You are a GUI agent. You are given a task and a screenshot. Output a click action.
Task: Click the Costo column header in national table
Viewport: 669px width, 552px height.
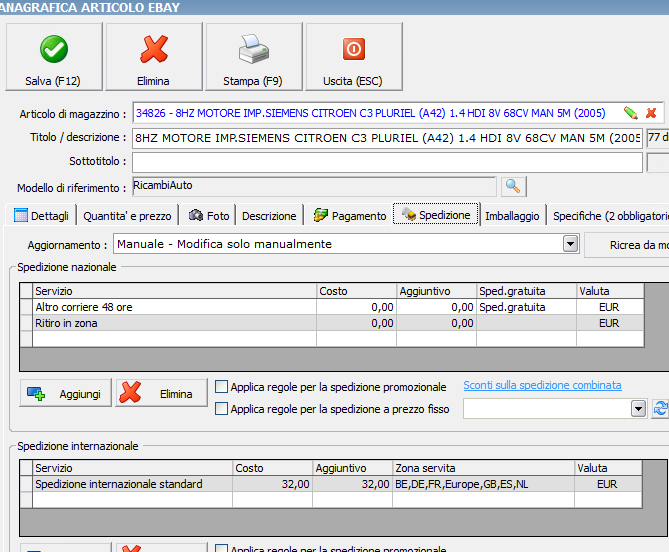(x=356, y=291)
